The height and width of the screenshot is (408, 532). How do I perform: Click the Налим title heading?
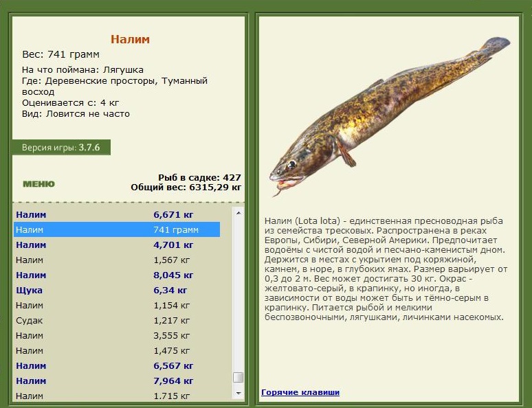click(131, 39)
